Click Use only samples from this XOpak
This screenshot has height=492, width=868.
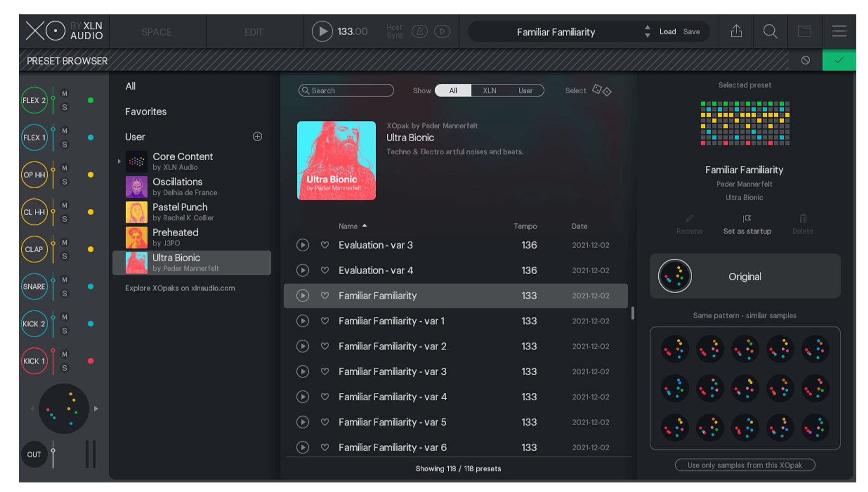[745, 465]
